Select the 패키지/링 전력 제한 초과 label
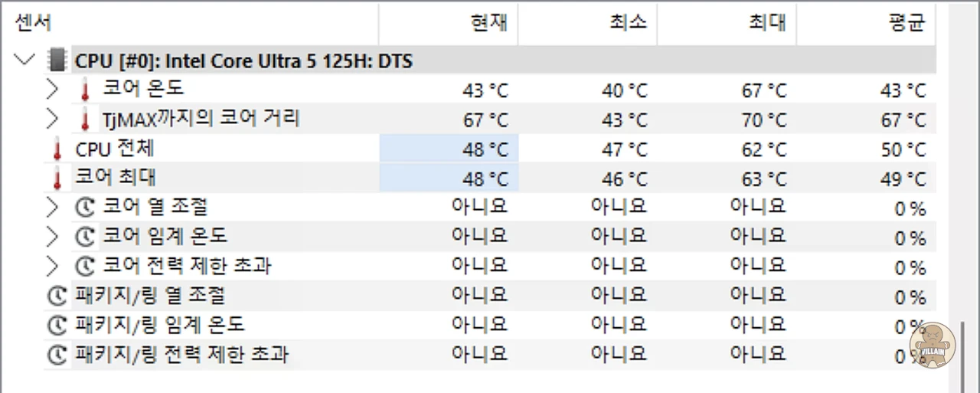The height and width of the screenshot is (393, 980). [181, 354]
